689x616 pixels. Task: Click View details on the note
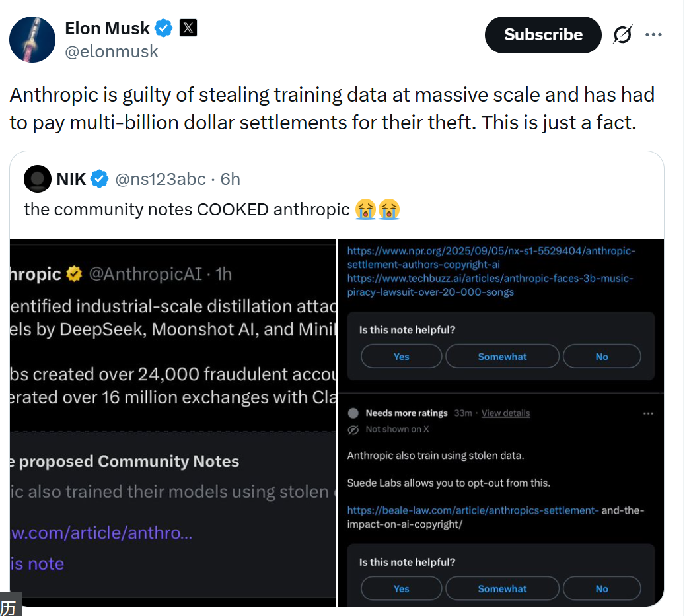tap(505, 413)
